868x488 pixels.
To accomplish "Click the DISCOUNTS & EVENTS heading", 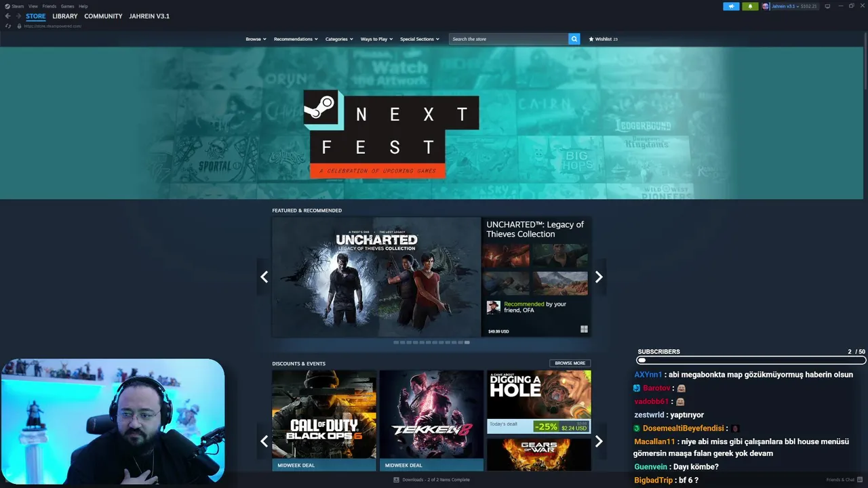I will pyautogui.click(x=298, y=363).
